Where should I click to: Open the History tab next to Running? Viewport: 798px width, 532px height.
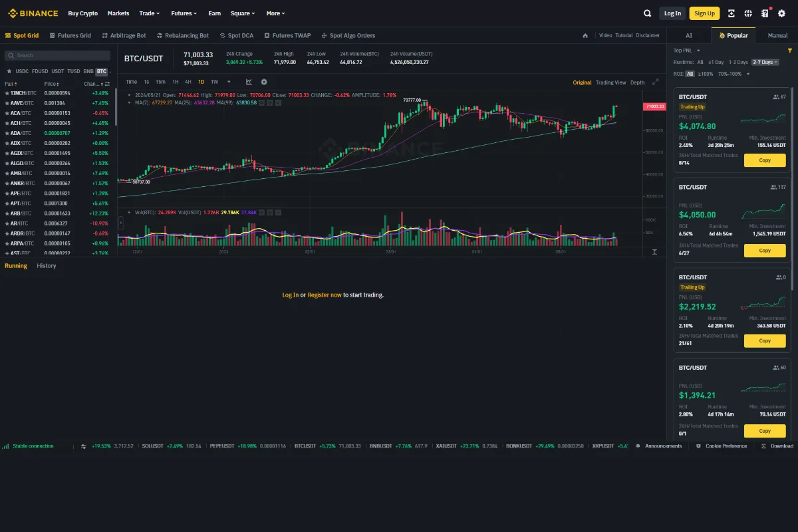pos(47,265)
